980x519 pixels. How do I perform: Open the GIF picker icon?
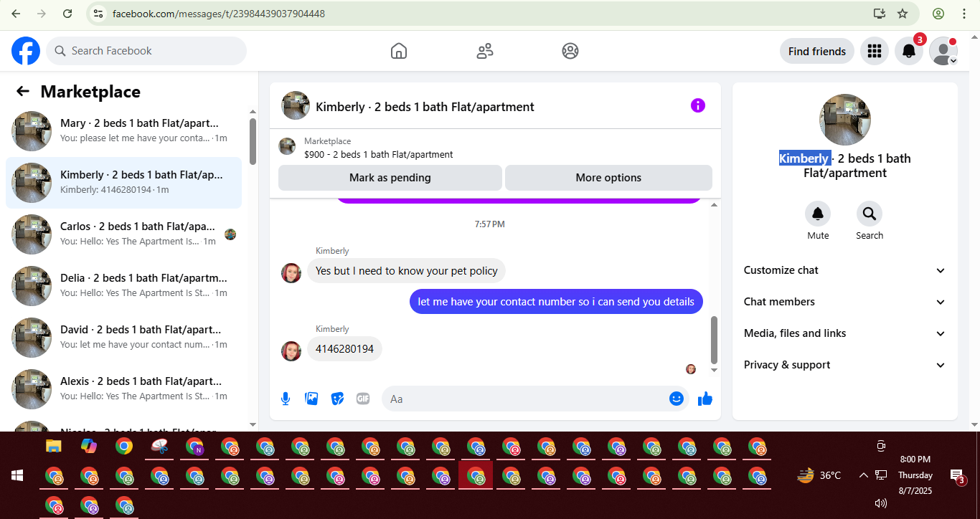coord(363,399)
